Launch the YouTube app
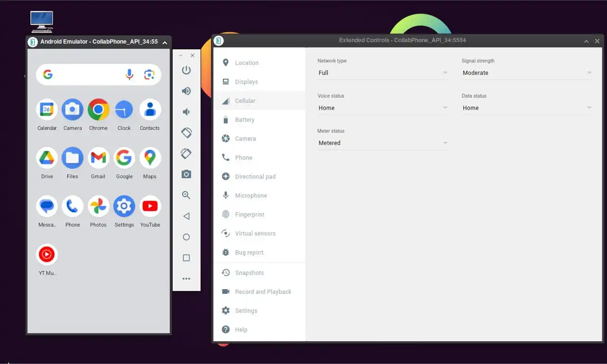607x364 pixels. 150,207
